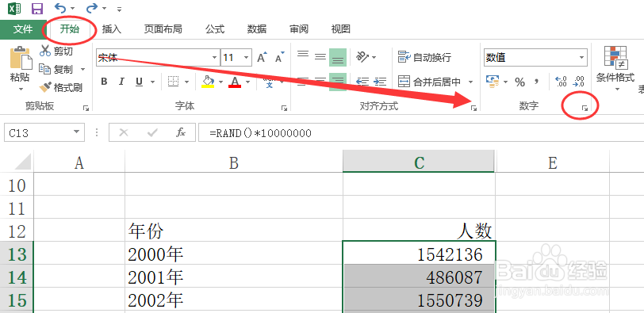Switch to the 开始 tab
644x313 pixels.
(70, 29)
